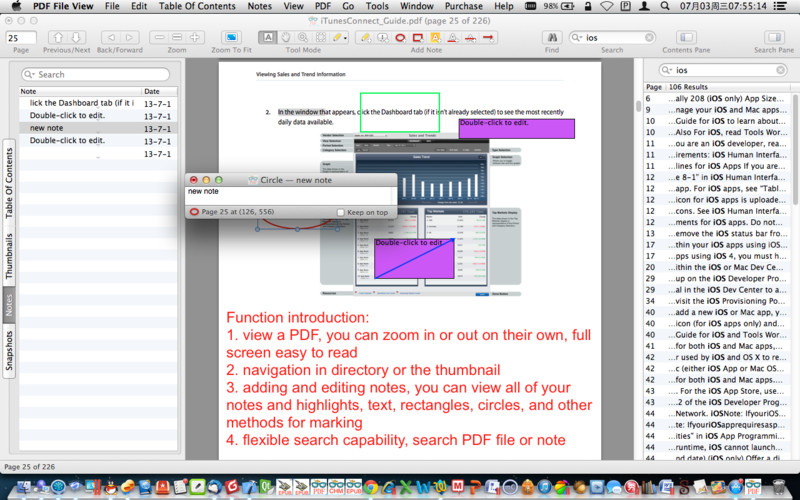Select the marquee Select tool
Image resolution: width=800 pixels, height=500 pixels.
pos(320,37)
